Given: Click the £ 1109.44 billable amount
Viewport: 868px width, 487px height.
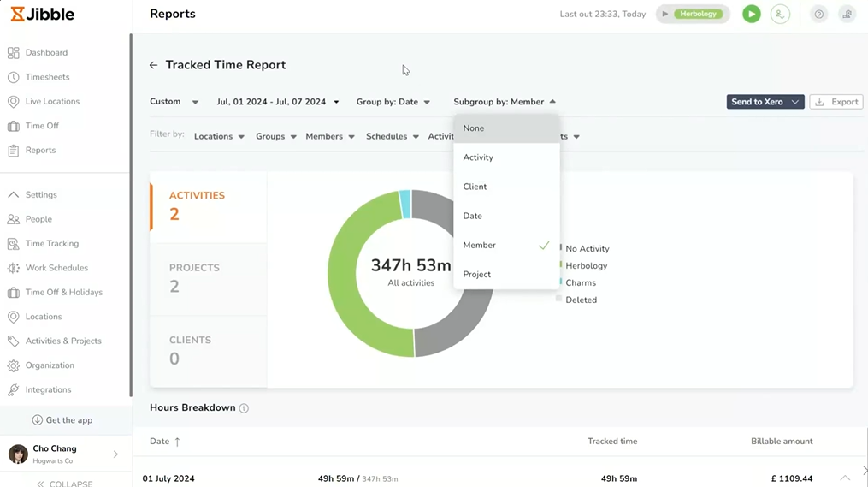Looking at the screenshot, I should 792,478.
